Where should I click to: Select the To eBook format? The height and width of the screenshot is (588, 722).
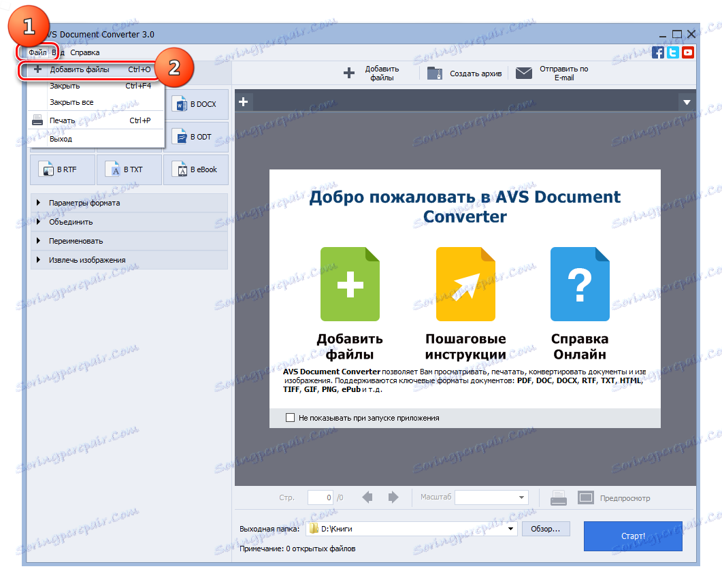(x=196, y=170)
